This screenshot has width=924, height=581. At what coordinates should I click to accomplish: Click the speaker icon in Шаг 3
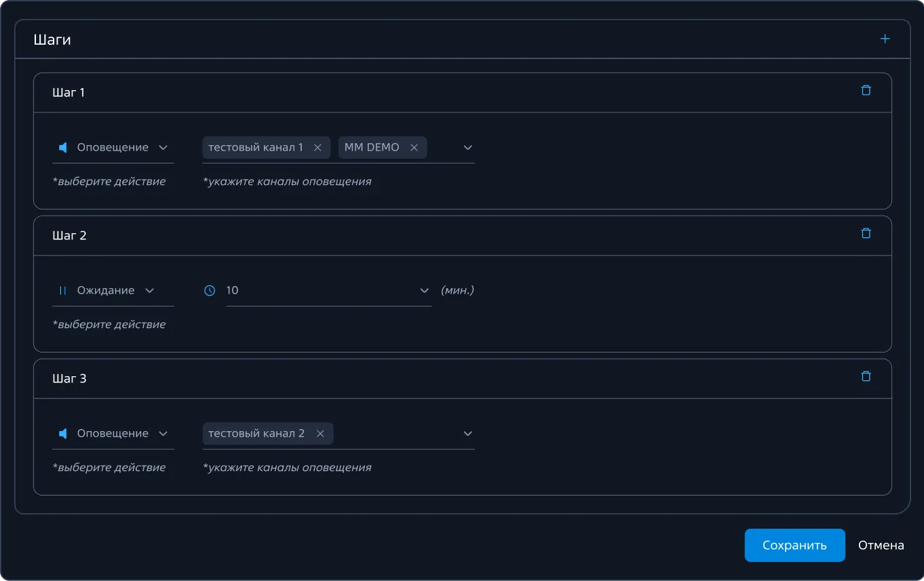coord(63,434)
